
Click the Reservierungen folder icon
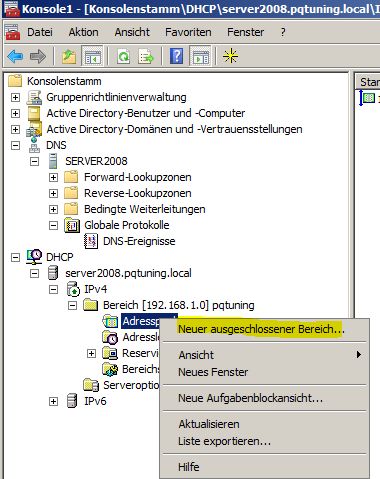tap(110, 353)
